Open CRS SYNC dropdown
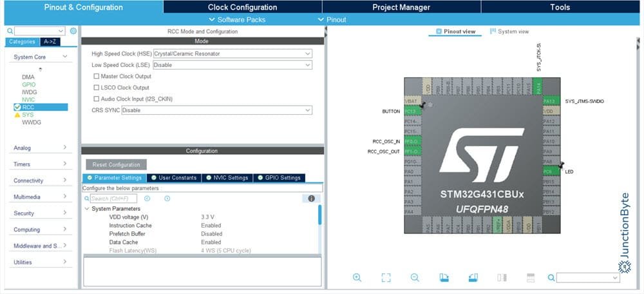This screenshot has width=644, height=294. point(217,110)
